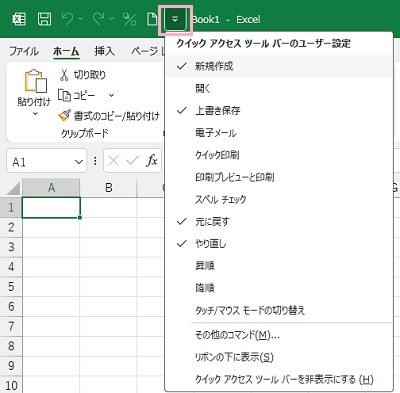Click the Cut scissors icon
Viewport: 400px width, 393px height.
(64, 75)
